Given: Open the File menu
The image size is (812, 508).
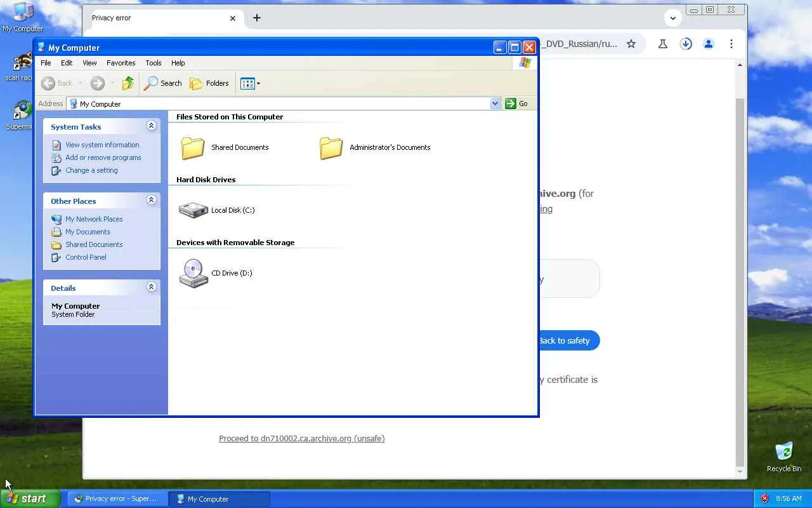Looking at the screenshot, I should click(x=46, y=63).
